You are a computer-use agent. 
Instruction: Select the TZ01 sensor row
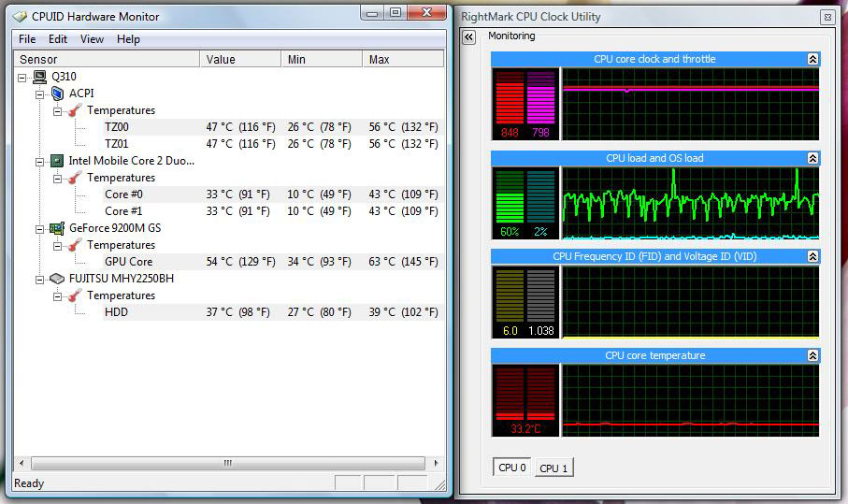pos(274,144)
